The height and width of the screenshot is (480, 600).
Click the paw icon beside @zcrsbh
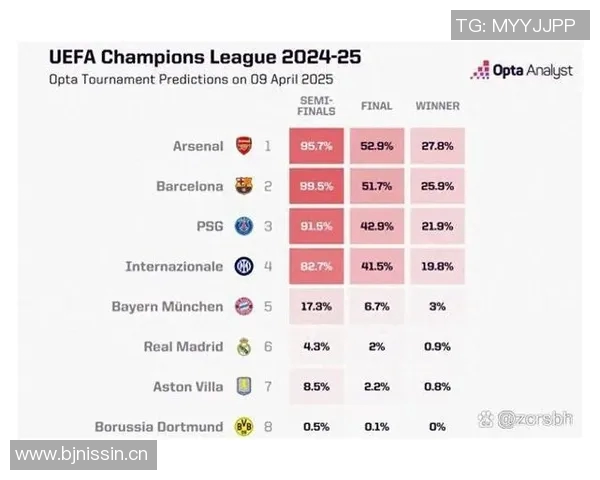coord(486,419)
